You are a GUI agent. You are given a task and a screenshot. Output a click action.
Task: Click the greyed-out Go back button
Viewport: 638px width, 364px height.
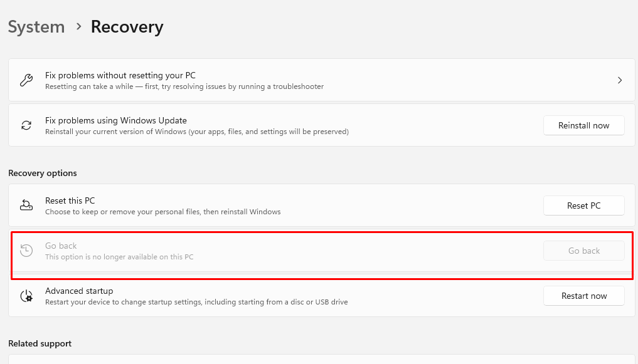point(584,251)
